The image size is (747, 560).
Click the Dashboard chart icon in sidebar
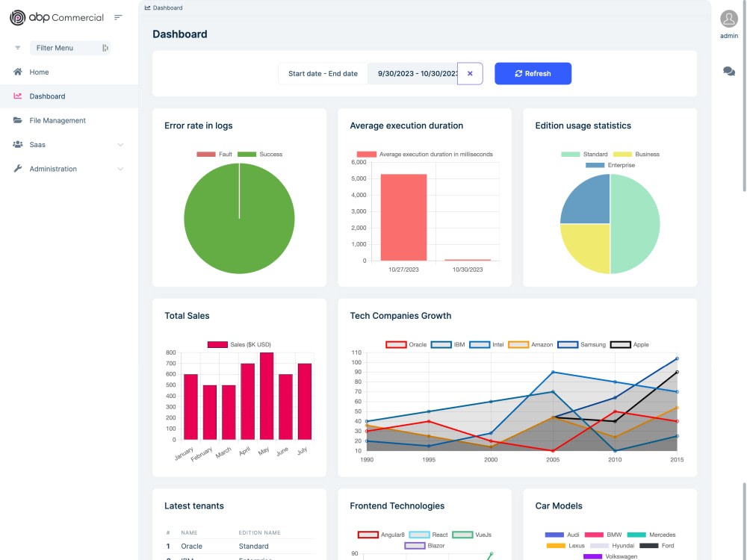[x=18, y=96]
